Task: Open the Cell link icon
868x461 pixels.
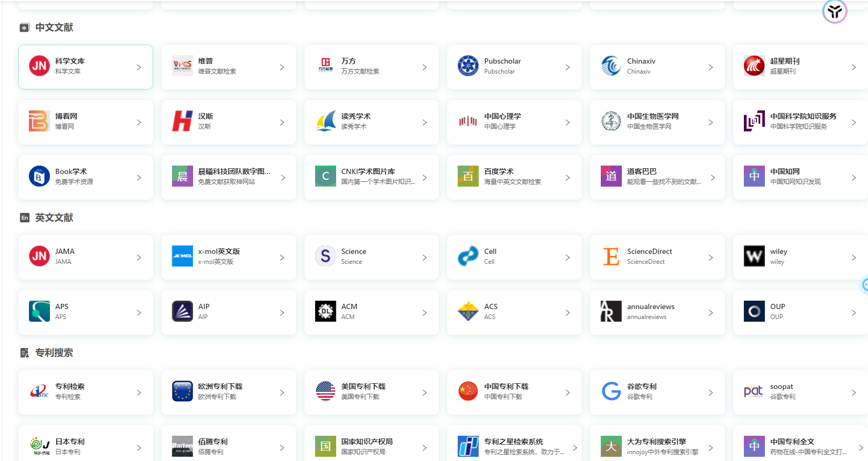Action: (468, 257)
